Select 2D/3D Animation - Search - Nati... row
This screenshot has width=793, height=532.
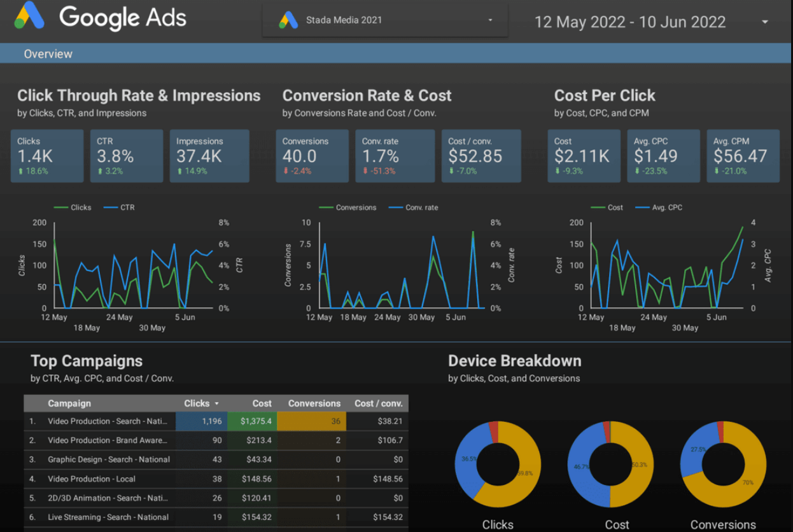click(216, 498)
